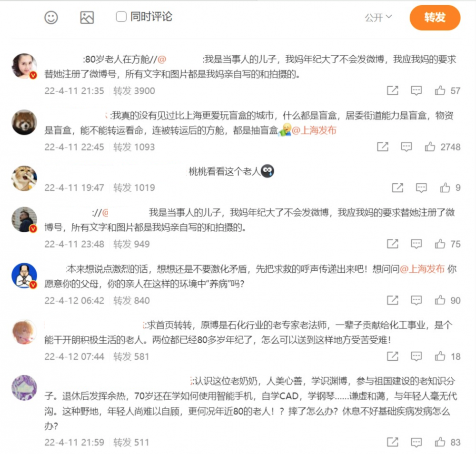Like the comment posted at 21:35
Viewport: 476px width, 454px height.
tap(440, 90)
